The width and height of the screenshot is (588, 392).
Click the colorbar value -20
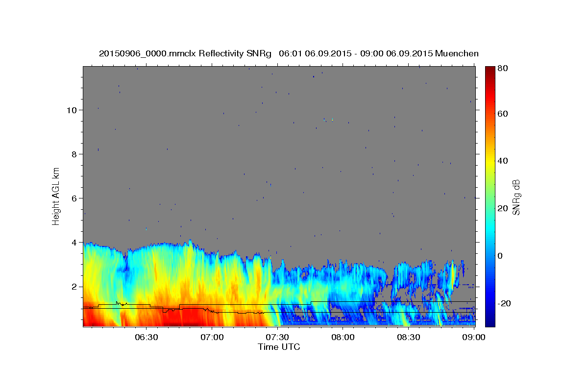(503, 303)
